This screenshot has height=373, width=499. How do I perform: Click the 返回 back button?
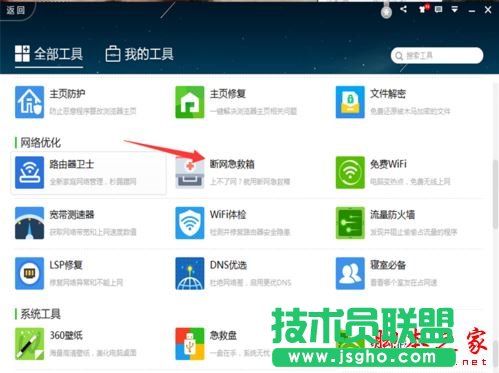pos(16,10)
